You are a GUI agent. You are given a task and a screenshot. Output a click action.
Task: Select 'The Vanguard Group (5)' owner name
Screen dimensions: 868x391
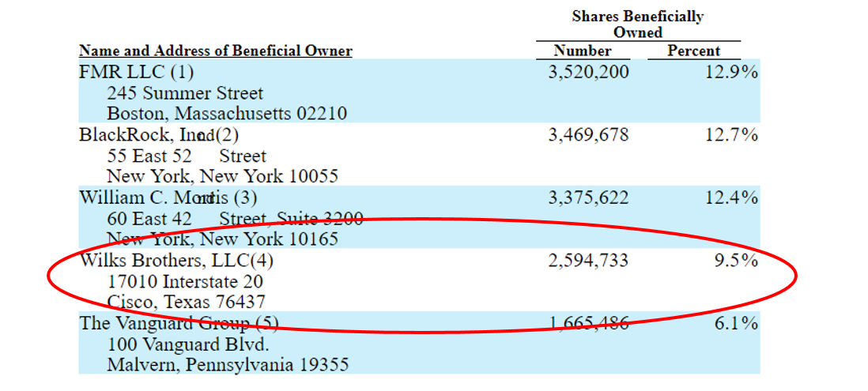tap(179, 324)
